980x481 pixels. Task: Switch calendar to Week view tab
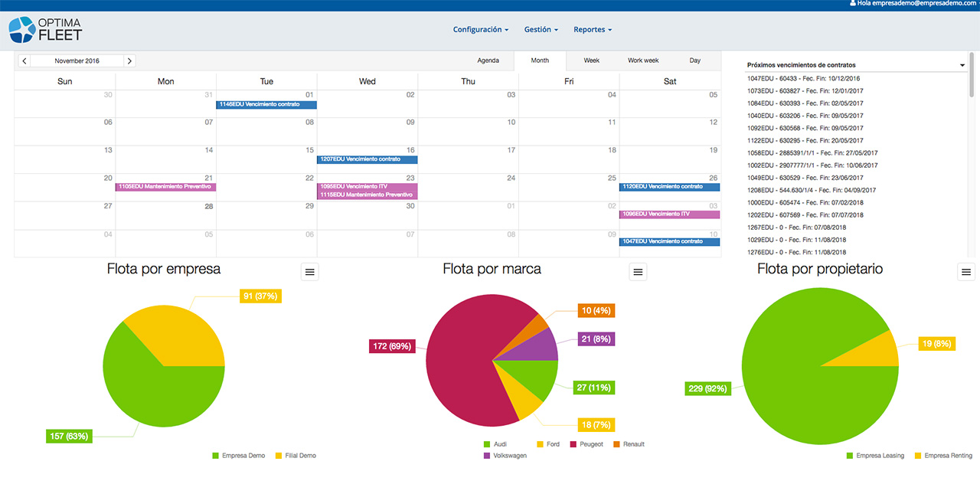tap(591, 61)
